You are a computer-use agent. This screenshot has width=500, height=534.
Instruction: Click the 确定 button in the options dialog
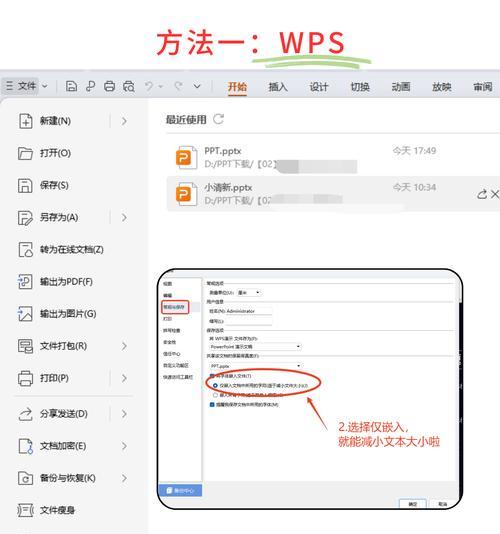click(412, 504)
